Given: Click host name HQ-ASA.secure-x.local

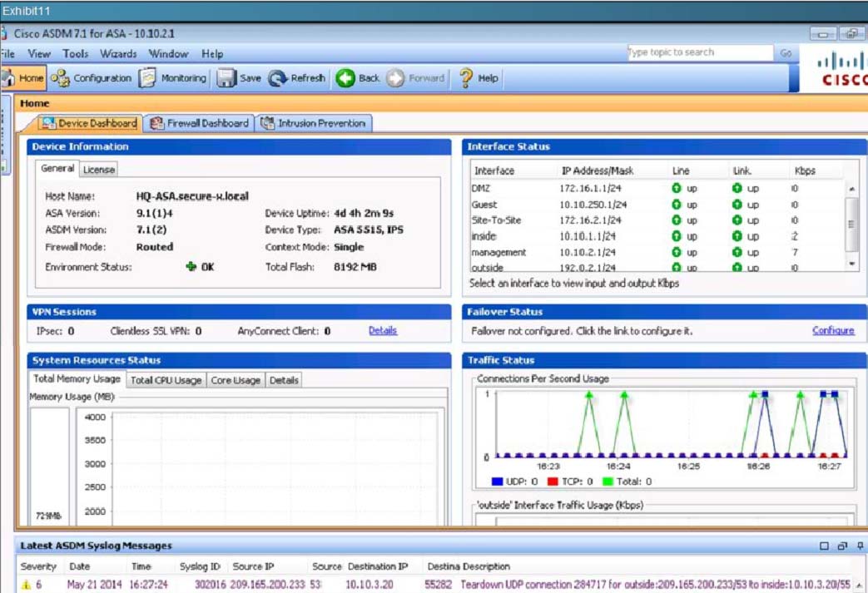Looking at the screenshot, I should click(192, 195).
